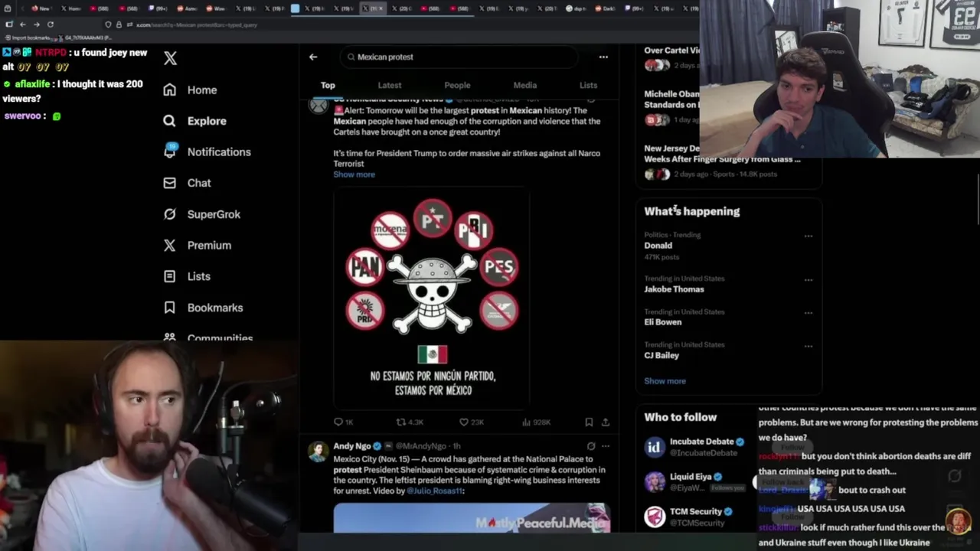This screenshot has width=980, height=551.
Task: Open Explore from the X sidebar
Action: click(207, 121)
